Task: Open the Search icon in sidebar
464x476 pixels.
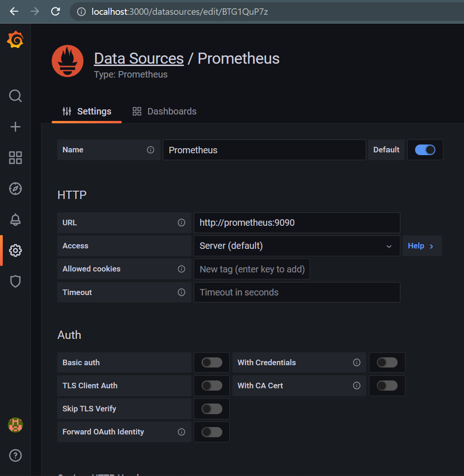Action: (x=15, y=96)
